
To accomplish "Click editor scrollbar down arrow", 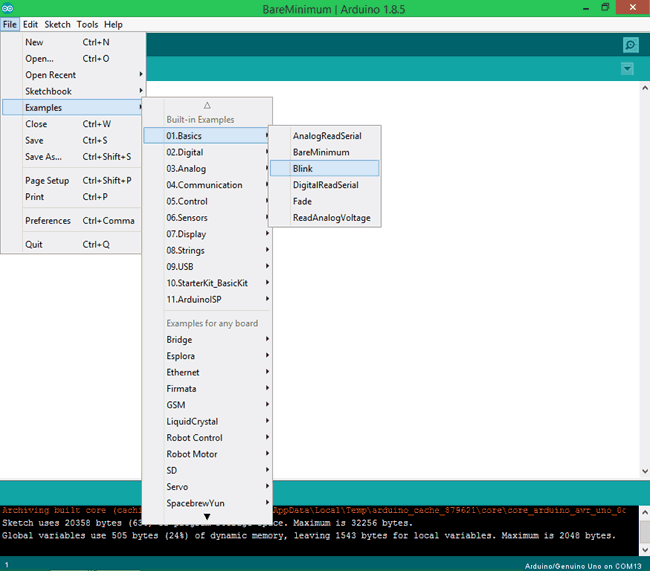I will pos(645,471).
